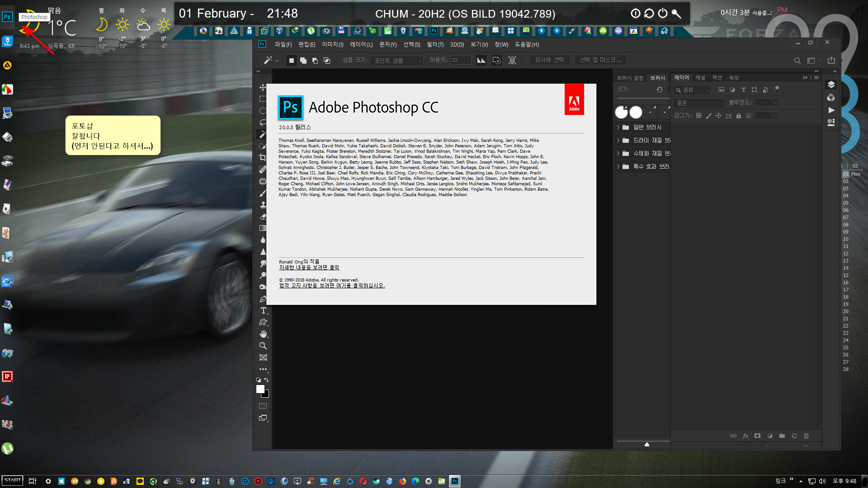This screenshot has width=868, height=488.
Task: Choose Add to Selection mode button
Action: point(303,61)
